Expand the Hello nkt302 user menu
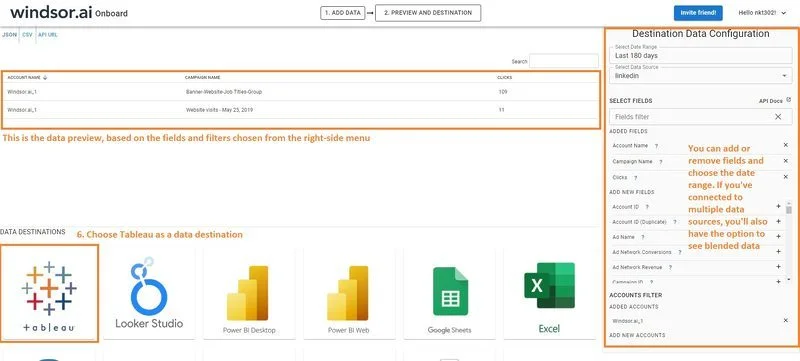This screenshot has width=800, height=361. pyautogui.click(x=763, y=13)
